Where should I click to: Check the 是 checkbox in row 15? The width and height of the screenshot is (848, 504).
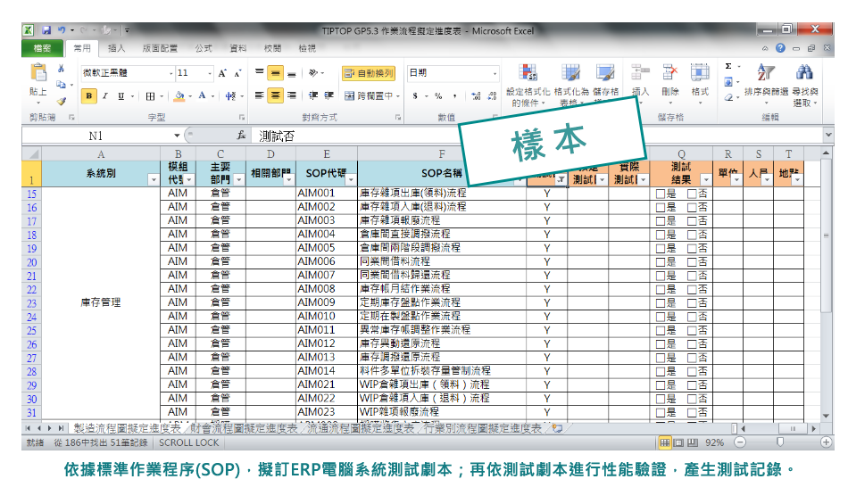pos(661,194)
